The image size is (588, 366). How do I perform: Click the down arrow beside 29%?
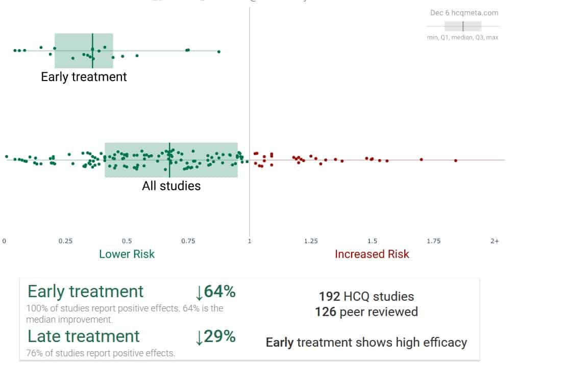tap(199, 337)
